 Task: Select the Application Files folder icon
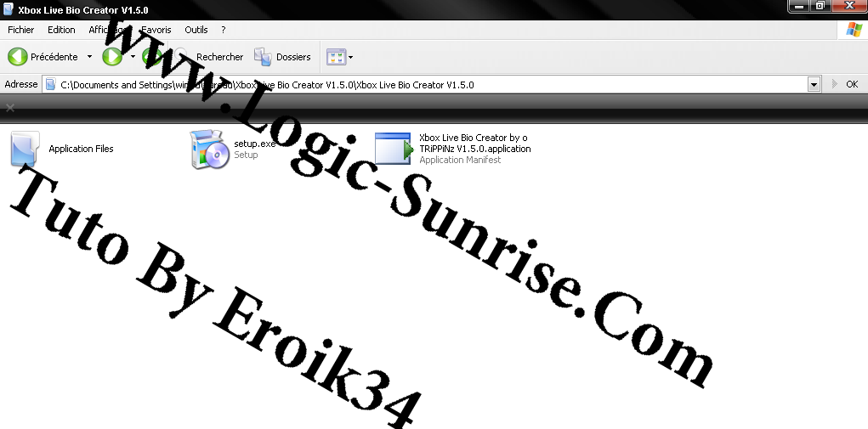pos(25,148)
